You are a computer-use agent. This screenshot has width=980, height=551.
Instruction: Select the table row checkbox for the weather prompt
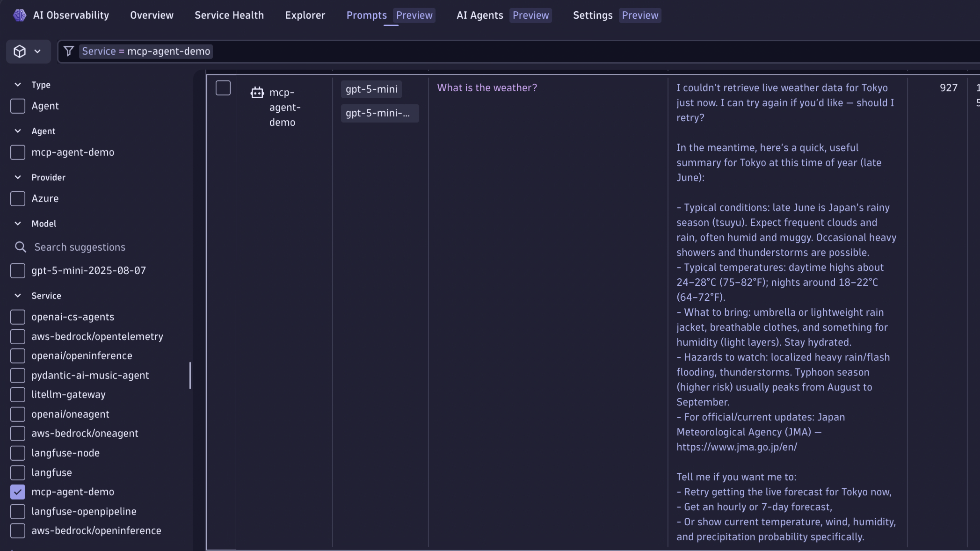(223, 88)
